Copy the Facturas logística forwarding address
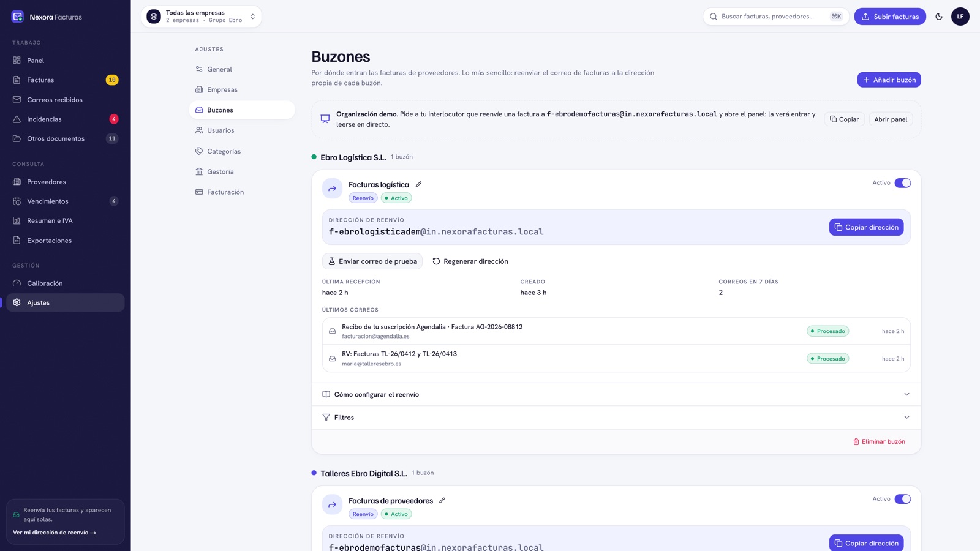Image resolution: width=980 pixels, height=551 pixels. click(x=866, y=227)
